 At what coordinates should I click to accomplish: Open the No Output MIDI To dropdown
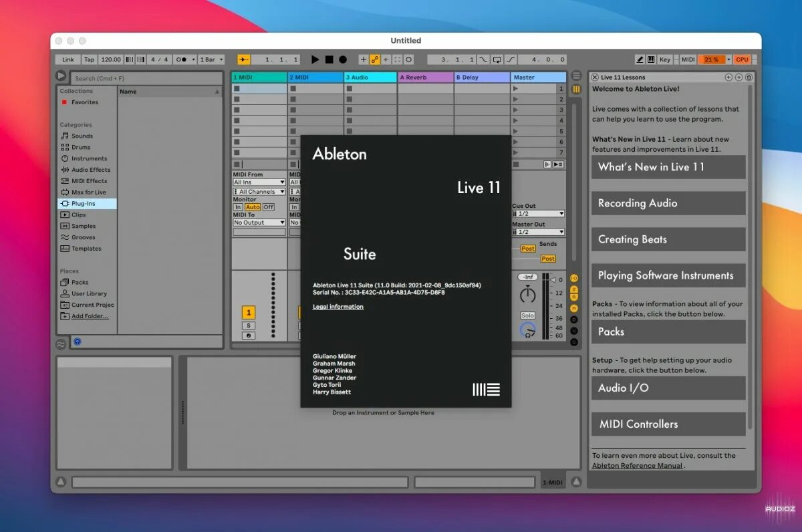[259, 223]
